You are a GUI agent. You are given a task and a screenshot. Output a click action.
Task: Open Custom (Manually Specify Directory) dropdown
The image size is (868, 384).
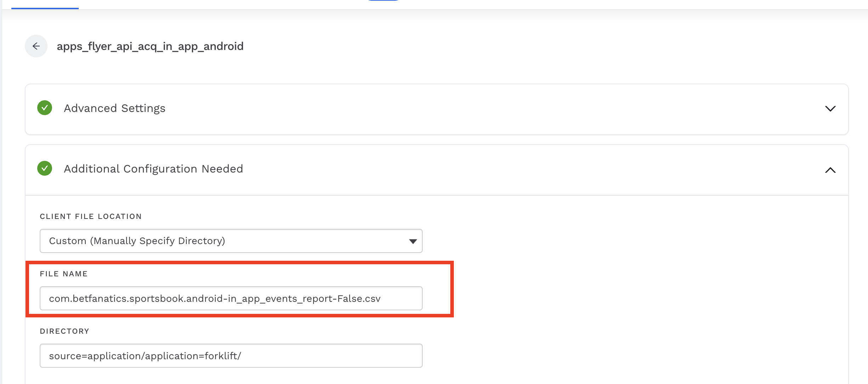click(x=230, y=241)
